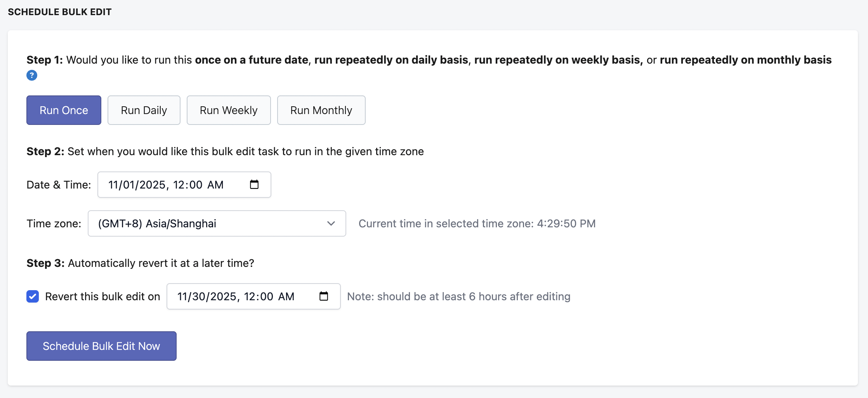
Task: Pick the Run Monthly schedule option
Action: (x=321, y=110)
